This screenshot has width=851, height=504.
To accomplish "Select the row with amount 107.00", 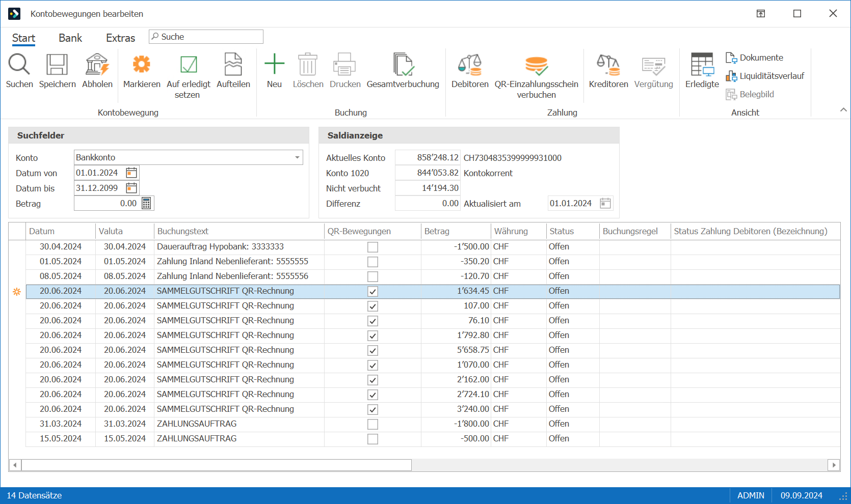I will 433,306.
